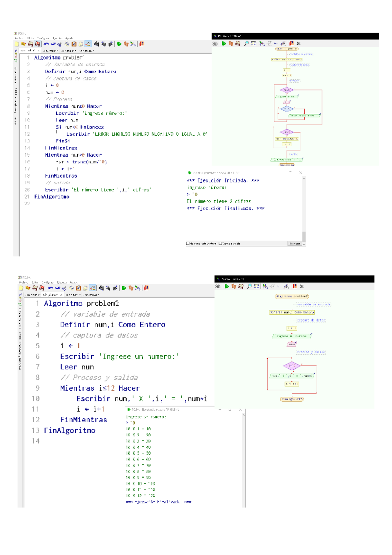Click the green Run icon in bottom flowchart toolbar
The width and height of the screenshot is (392, 555).
click(x=226, y=286)
